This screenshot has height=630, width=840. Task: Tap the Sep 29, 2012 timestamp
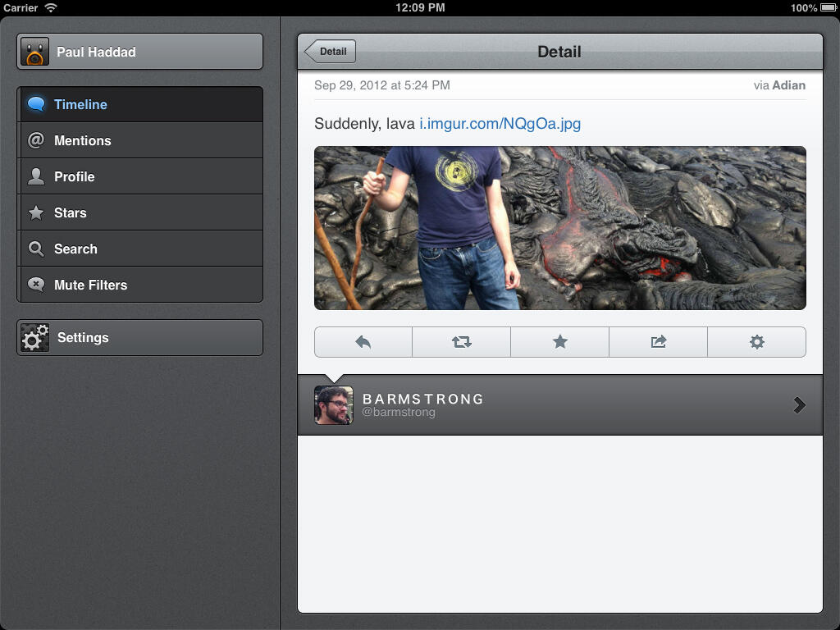(382, 85)
